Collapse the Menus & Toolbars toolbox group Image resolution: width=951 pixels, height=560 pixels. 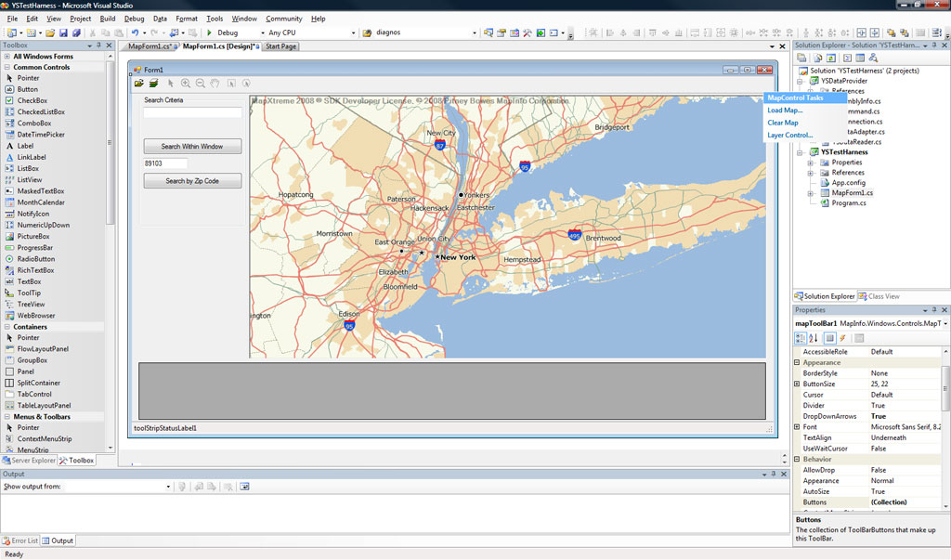click(x=7, y=417)
